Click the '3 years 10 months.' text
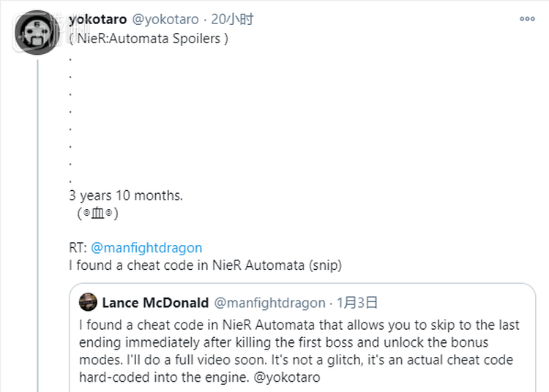The image size is (549, 392). [125, 195]
